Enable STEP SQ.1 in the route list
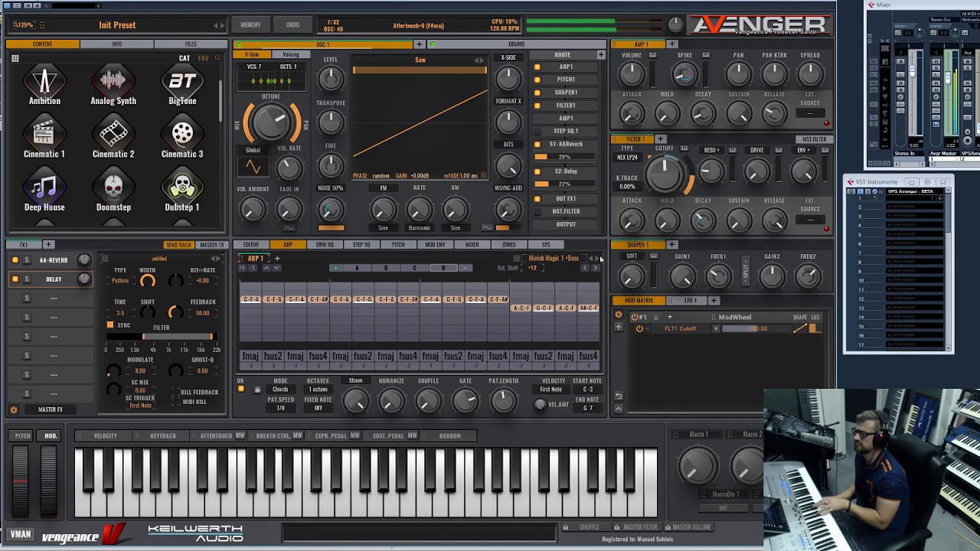Image resolution: width=980 pixels, height=551 pixels. pos(537,131)
